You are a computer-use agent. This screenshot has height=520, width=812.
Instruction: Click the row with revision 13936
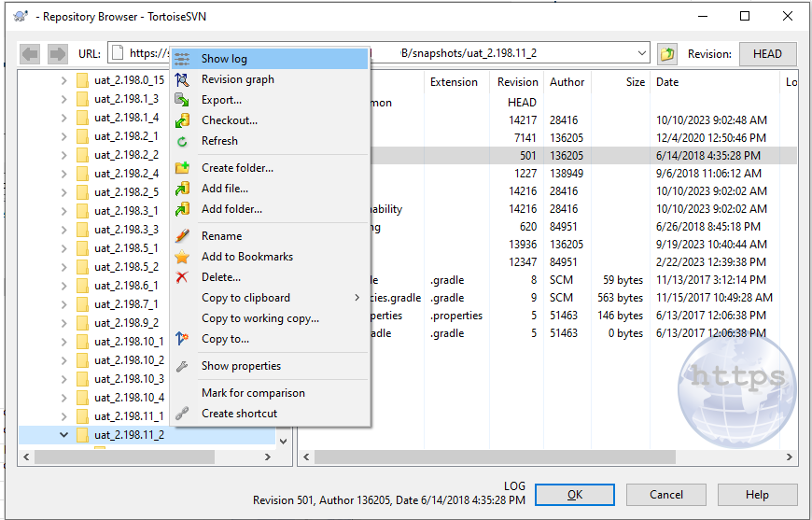pos(547,245)
